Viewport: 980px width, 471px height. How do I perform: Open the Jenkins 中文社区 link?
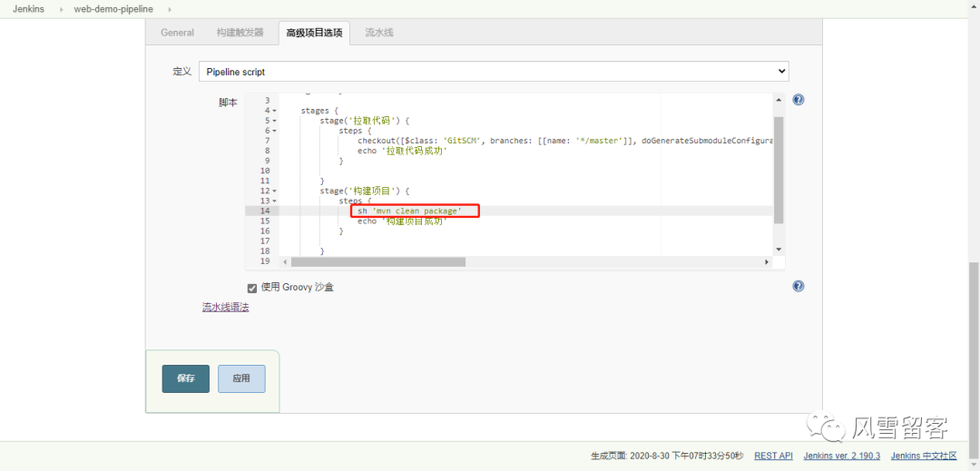(x=925, y=456)
